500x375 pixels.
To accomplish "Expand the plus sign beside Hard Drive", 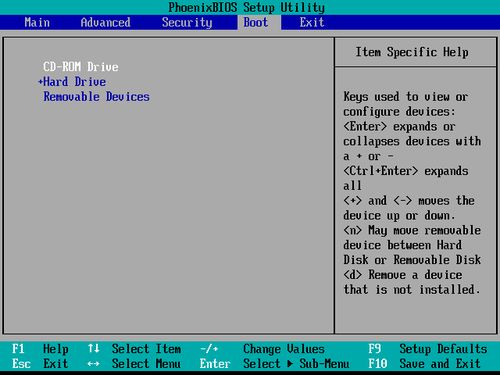I will tap(40, 82).
